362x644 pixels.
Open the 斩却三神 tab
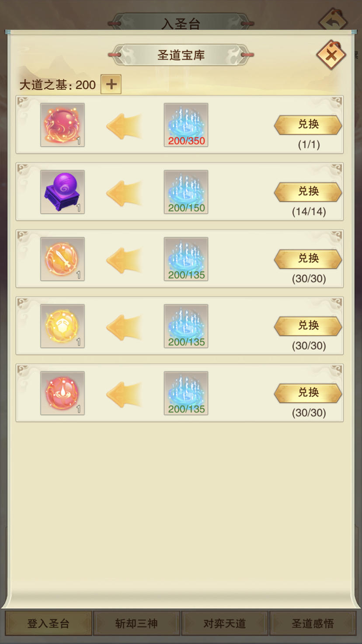click(136, 623)
